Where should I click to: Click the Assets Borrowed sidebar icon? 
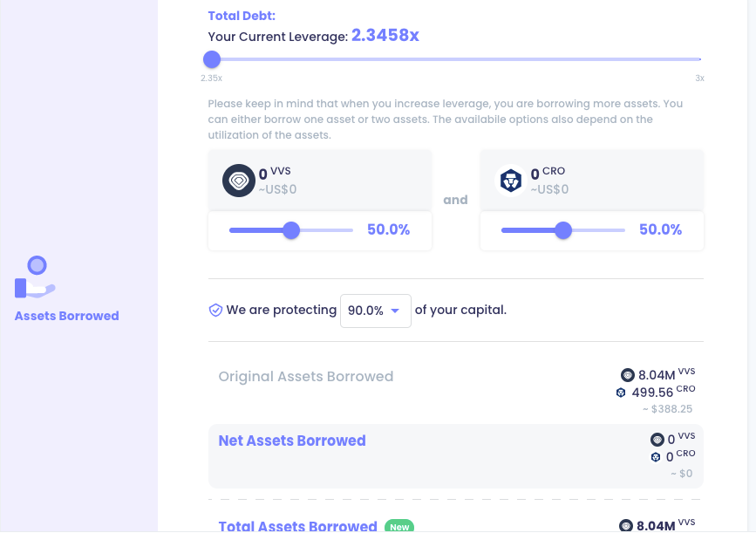[35, 277]
